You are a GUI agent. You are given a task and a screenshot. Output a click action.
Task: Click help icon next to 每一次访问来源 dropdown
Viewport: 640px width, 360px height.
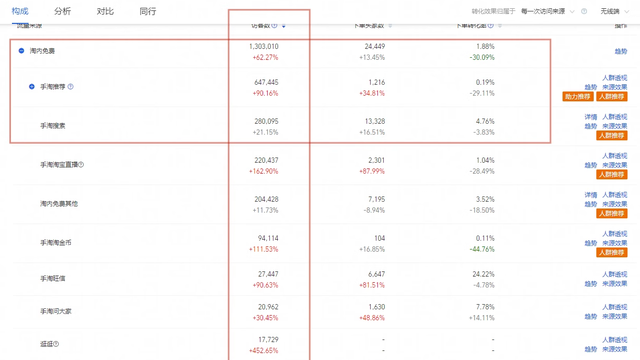tap(584, 11)
